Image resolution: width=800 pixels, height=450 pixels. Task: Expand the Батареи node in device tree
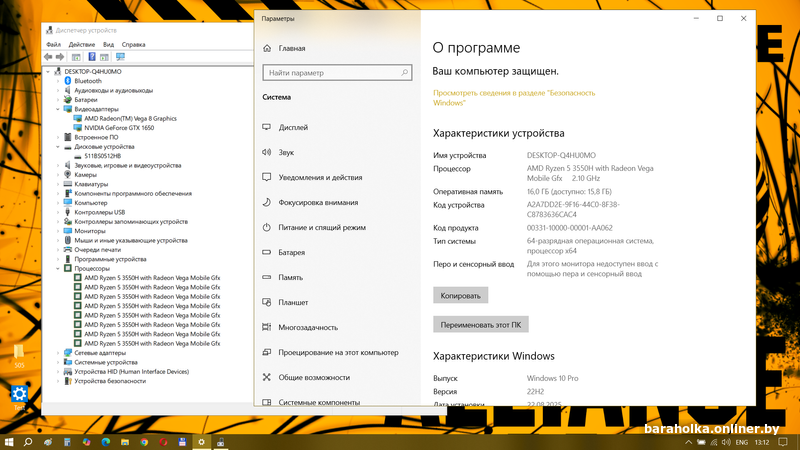click(58, 99)
